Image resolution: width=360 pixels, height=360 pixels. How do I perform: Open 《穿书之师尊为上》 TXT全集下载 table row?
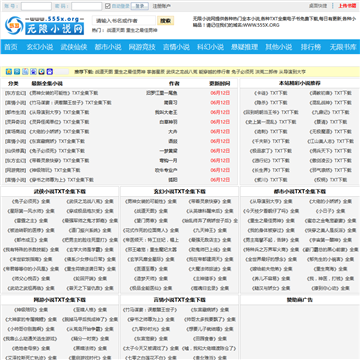click(61, 180)
